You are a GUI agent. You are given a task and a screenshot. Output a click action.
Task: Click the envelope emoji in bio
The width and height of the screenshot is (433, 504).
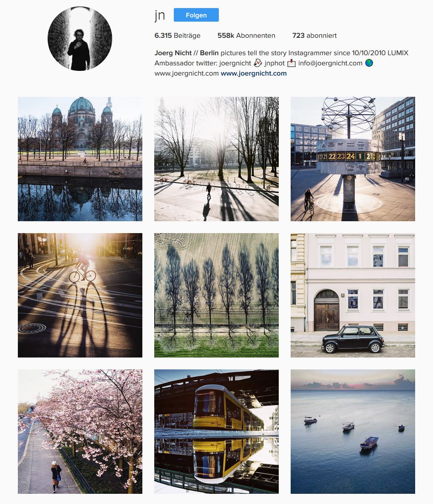tap(291, 63)
